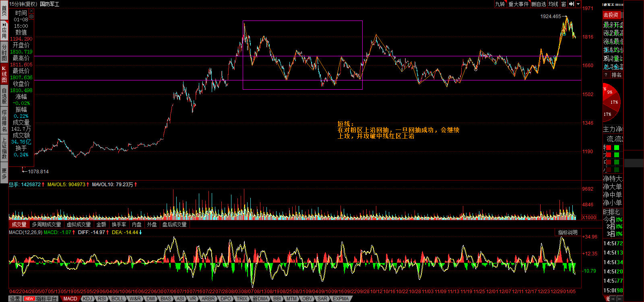644x302 pixels.
Task: Select SAR indicator tab
Action: coord(322,299)
